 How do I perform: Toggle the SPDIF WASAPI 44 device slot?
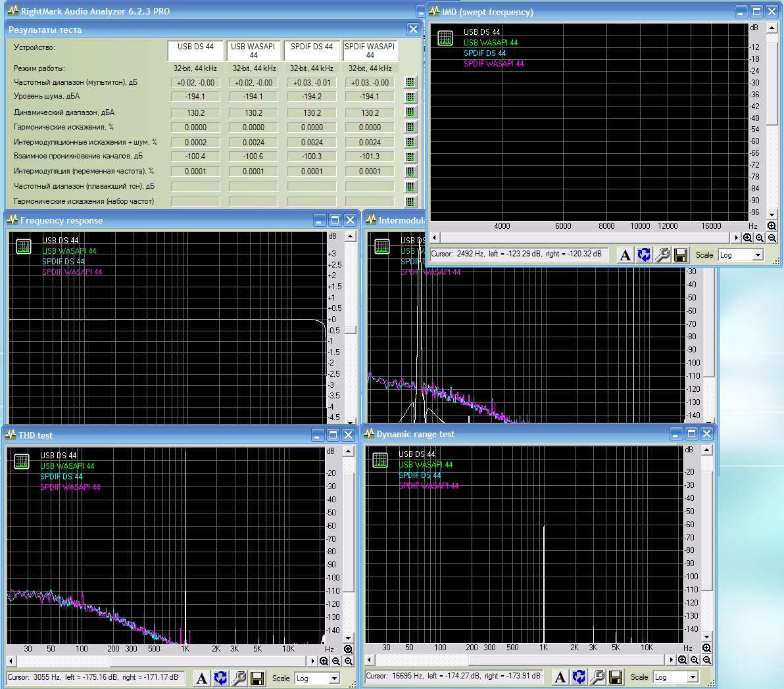370,50
